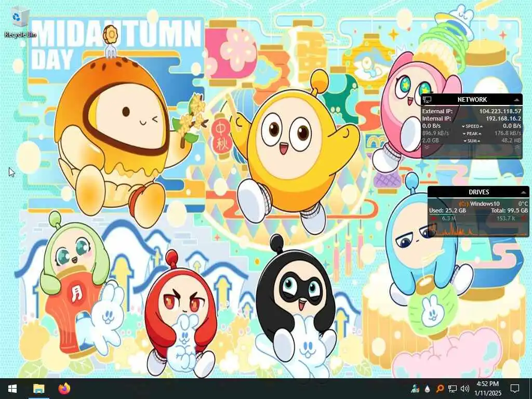Screen dimensions: 532x399
Task: Open the Recycle Bin desktop icon
Action: 20,23
